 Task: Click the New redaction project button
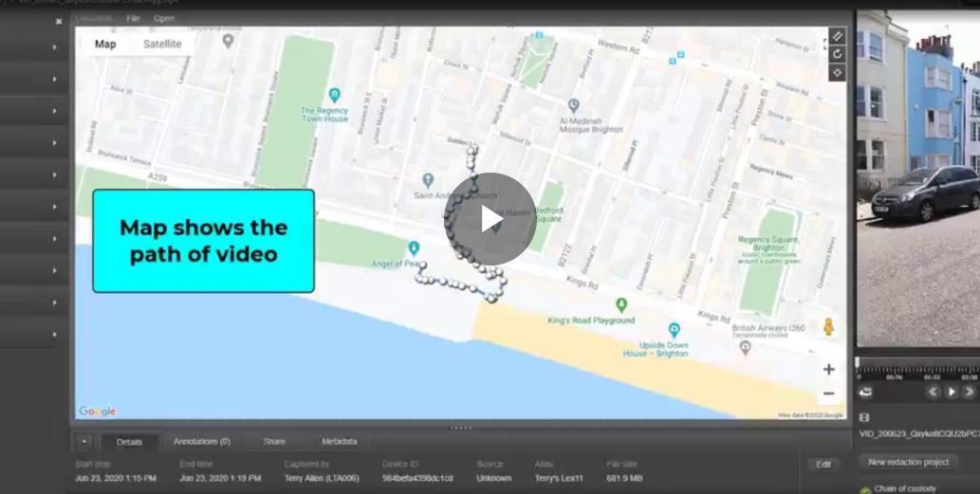coord(910,462)
